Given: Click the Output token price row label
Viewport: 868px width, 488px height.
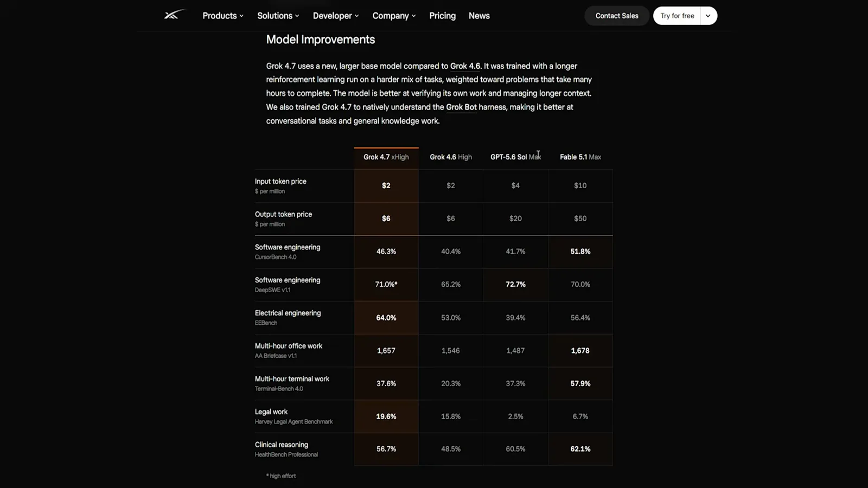Looking at the screenshot, I should tap(283, 214).
